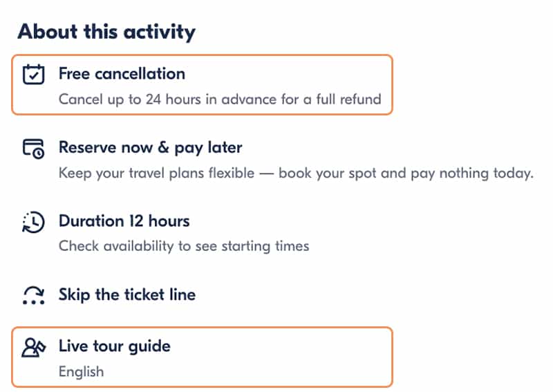
Task: Click the Keep your travel plans flexible text
Action: click(156, 173)
